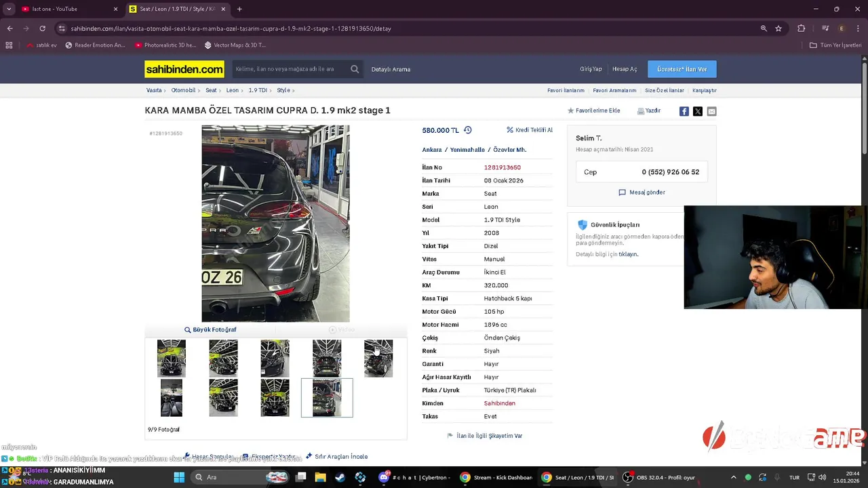Click the Chrome address bar

click(407, 28)
